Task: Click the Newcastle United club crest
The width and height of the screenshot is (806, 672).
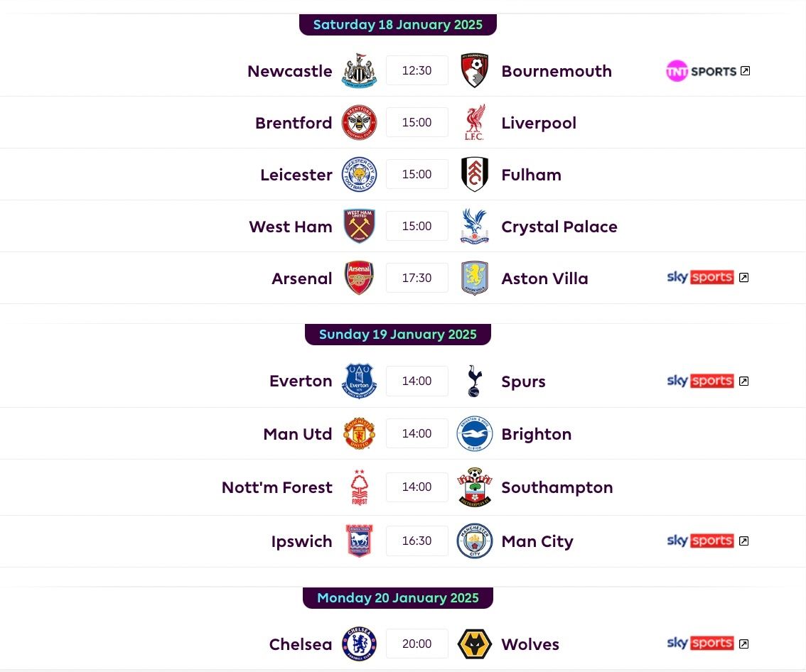Action: coord(360,70)
